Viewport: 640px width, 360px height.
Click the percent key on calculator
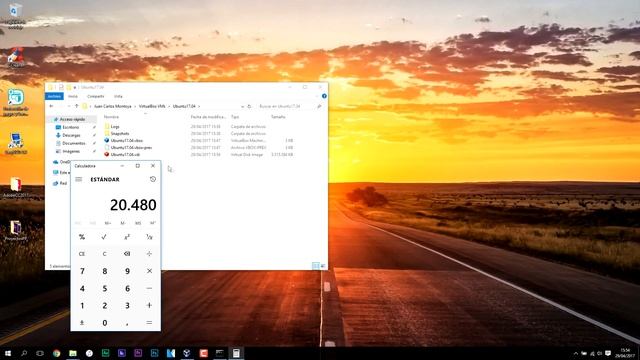pyautogui.click(x=82, y=237)
